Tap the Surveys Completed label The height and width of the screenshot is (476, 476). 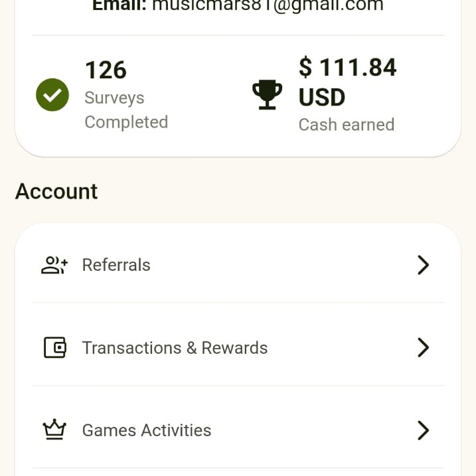click(x=125, y=110)
